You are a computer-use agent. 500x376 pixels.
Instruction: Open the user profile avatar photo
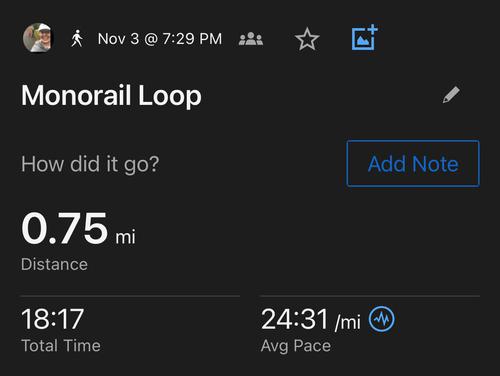pyautogui.click(x=38, y=38)
